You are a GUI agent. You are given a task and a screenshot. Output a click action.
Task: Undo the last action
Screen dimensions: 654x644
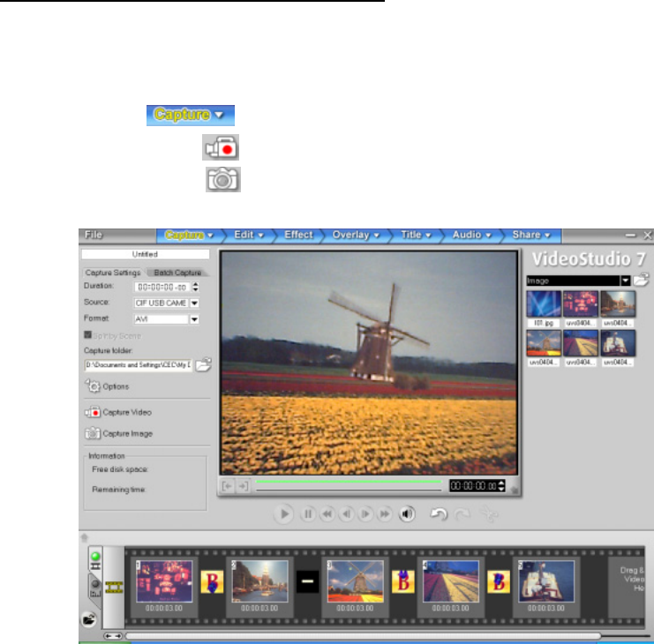[x=439, y=514]
